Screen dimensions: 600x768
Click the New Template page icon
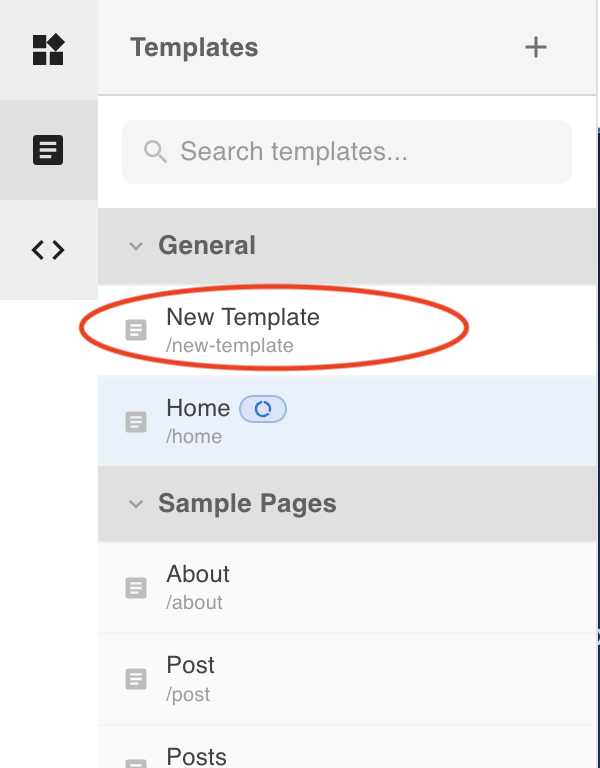pos(136,329)
